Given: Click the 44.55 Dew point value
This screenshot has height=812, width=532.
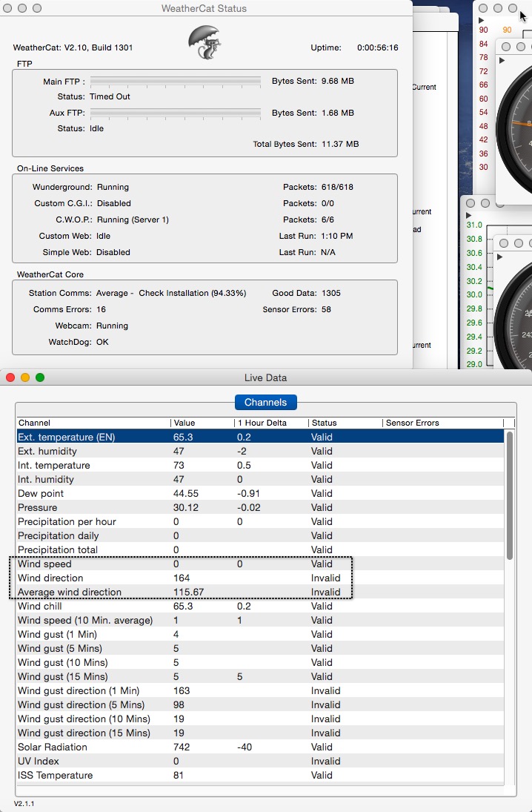Looking at the screenshot, I should [186, 493].
